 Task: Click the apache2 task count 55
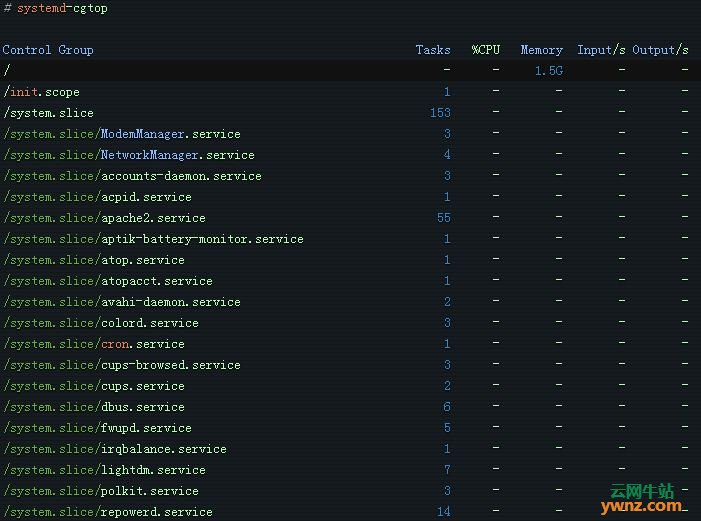(x=443, y=218)
